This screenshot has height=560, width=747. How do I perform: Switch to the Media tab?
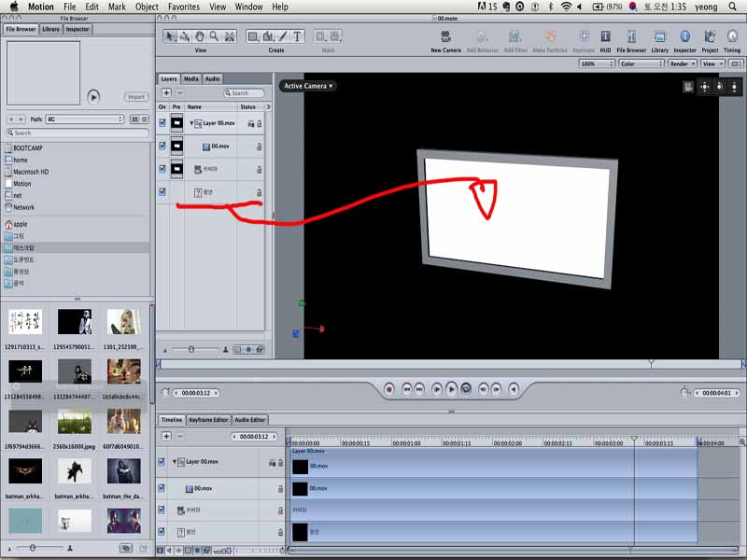tap(191, 79)
